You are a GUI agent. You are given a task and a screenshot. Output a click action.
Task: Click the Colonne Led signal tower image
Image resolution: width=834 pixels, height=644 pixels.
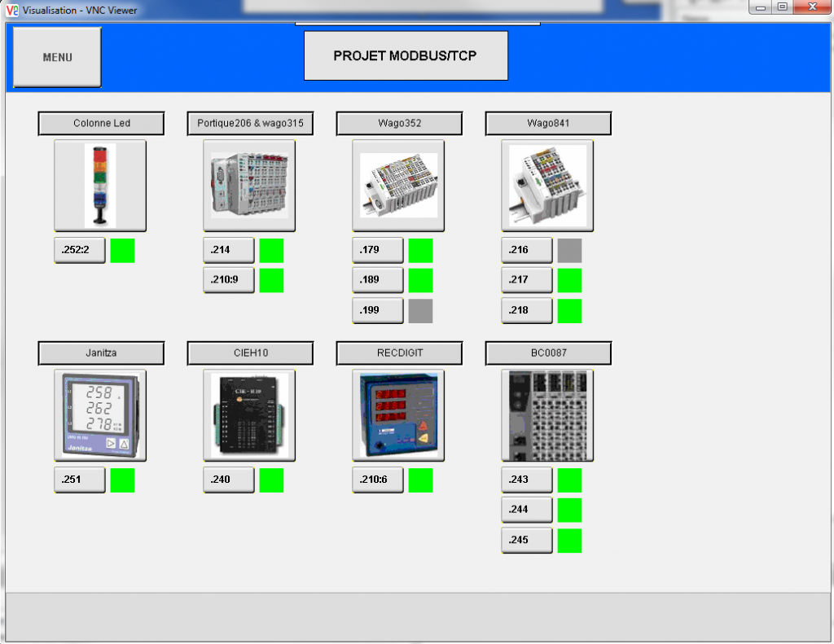pos(100,186)
